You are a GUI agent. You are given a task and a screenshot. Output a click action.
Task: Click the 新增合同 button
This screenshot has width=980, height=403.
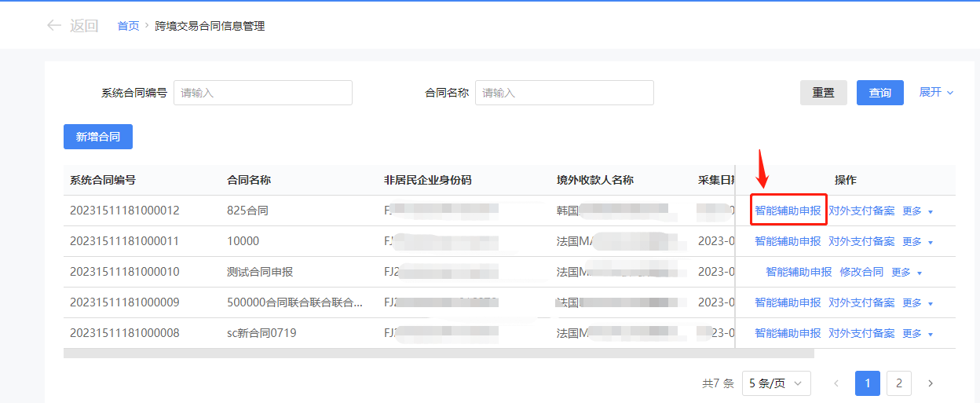[x=98, y=137]
